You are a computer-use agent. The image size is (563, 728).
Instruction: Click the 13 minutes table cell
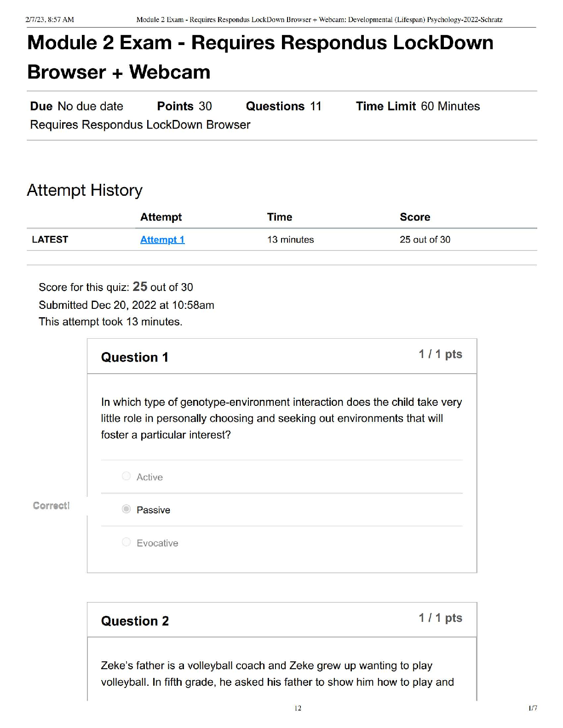point(290,239)
